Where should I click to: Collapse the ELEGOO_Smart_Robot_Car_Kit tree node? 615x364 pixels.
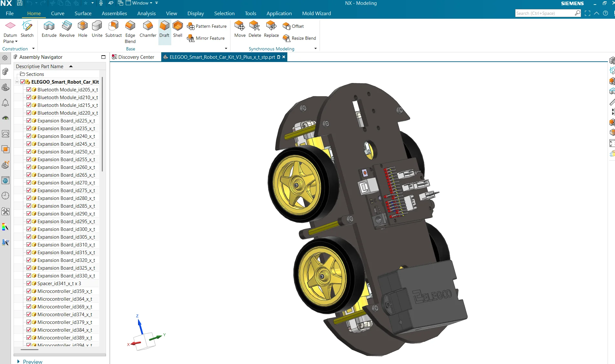(x=17, y=82)
